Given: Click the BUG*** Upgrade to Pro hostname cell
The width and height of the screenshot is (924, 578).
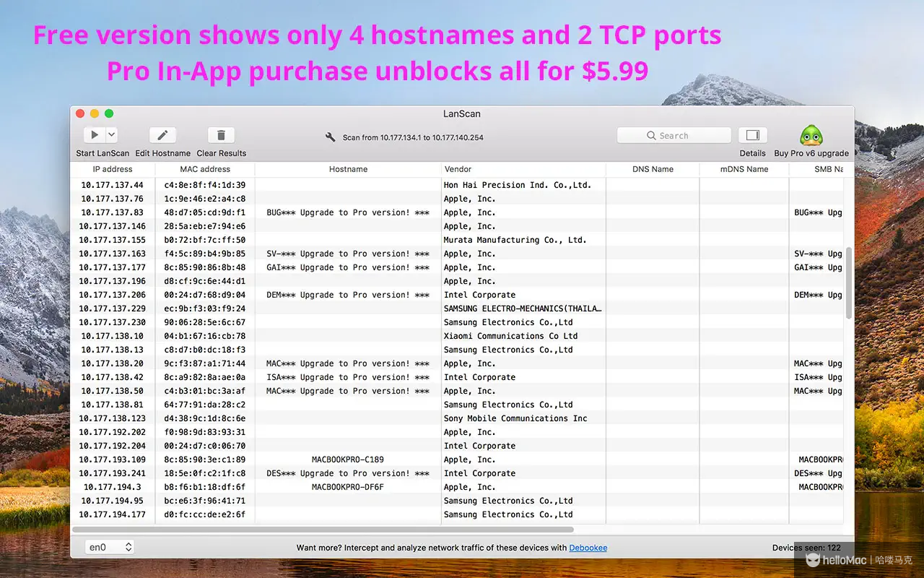Looking at the screenshot, I should pyautogui.click(x=348, y=212).
